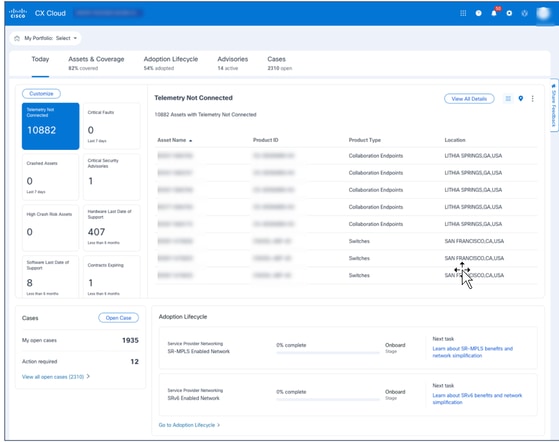Click the home icon beside My Portfolio
Viewport: 559px width, 442px height.
(17, 38)
